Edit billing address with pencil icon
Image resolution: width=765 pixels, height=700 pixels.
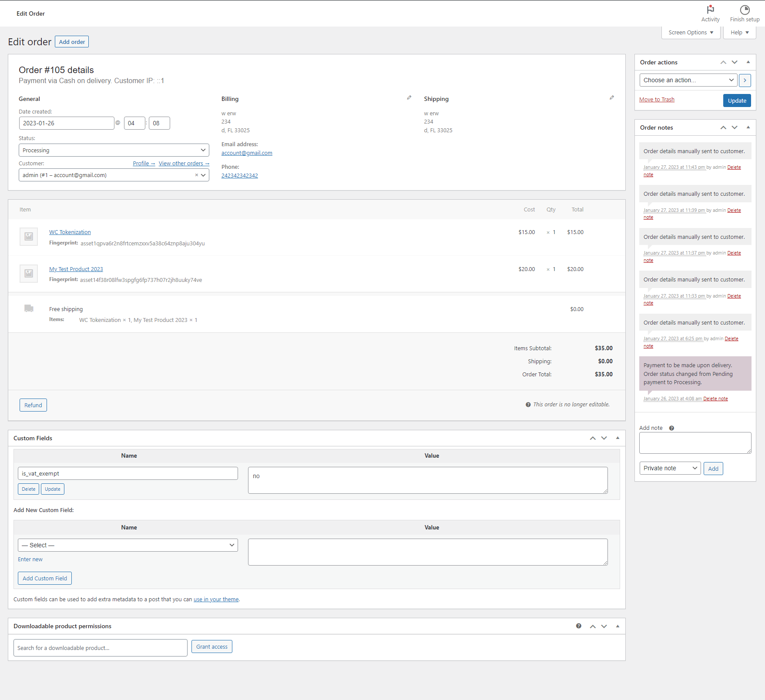pyautogui.click(x=409, y=98)
